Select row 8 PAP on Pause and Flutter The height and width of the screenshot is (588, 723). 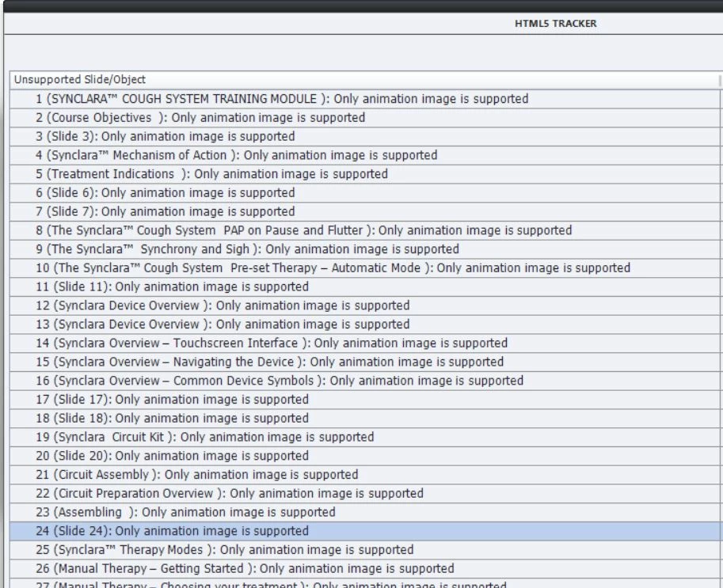[364, 231]
